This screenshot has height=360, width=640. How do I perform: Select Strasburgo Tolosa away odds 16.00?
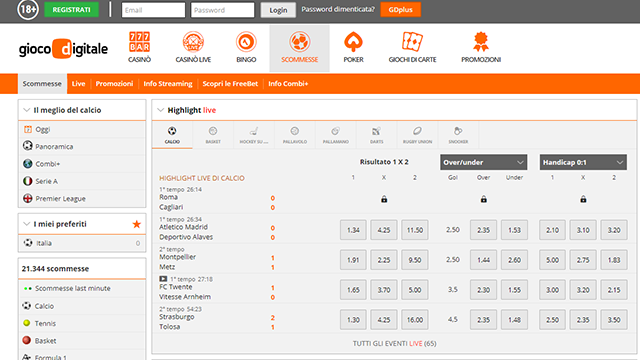pos(415,320)
